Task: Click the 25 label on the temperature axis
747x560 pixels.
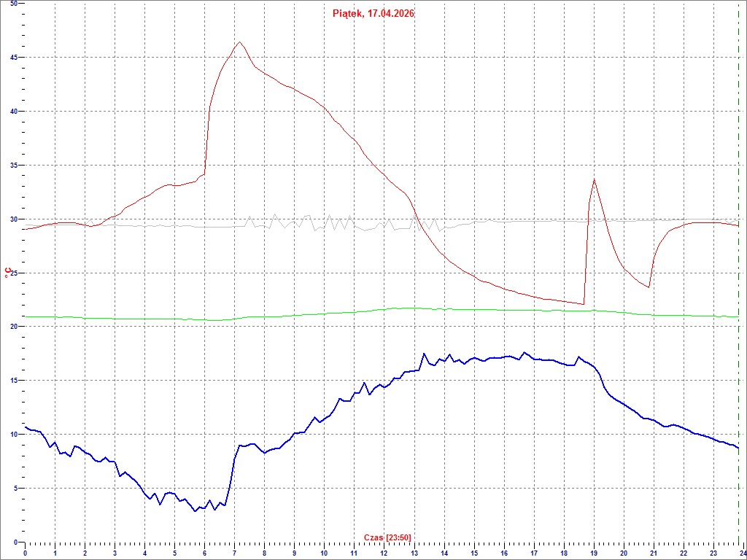Action: coord(15,273)
